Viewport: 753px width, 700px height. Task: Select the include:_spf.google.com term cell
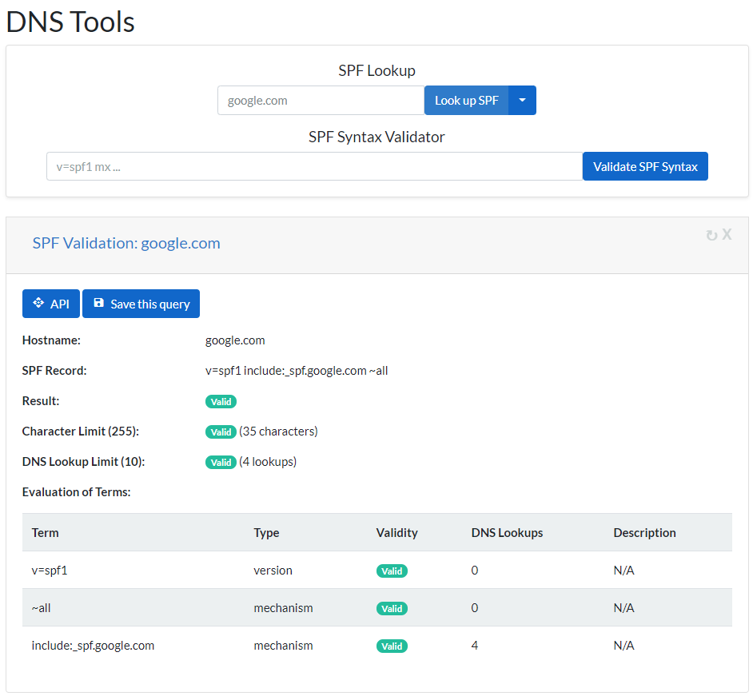[94, 646]
